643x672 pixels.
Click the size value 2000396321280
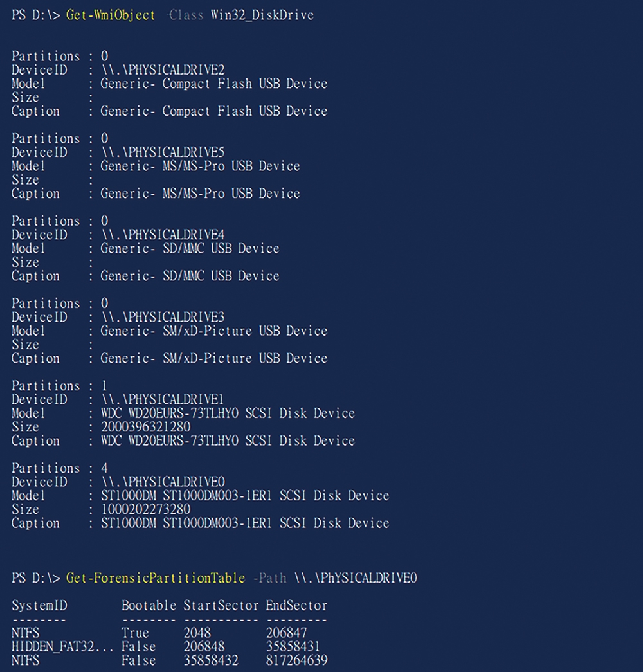(146, 426)
